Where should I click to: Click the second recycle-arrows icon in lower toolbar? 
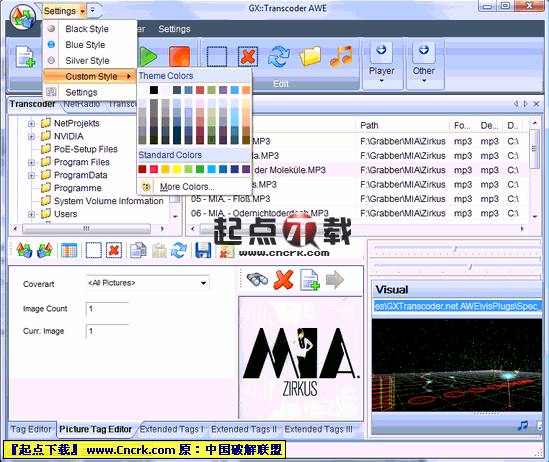45,250
